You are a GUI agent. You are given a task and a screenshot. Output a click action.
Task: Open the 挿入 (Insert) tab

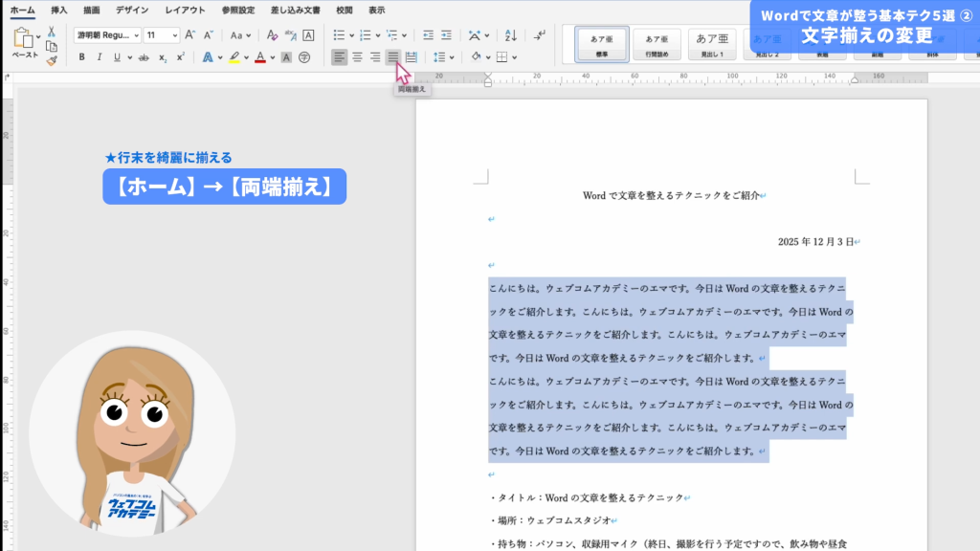[59, 10]
